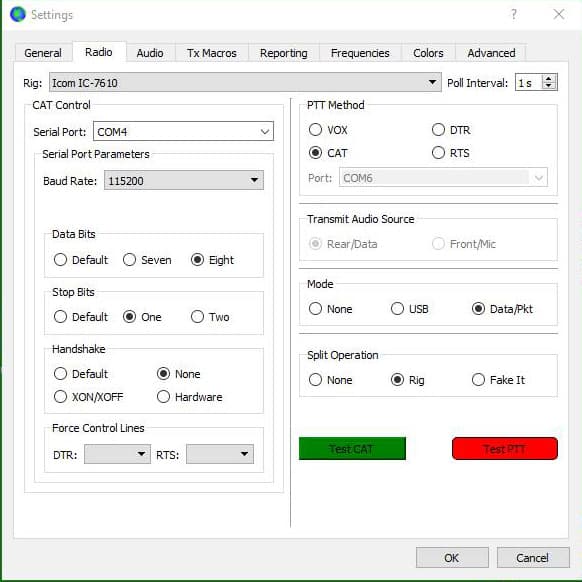The width and height of the screenshot is (582, 582).
Task: Click the green Test CAT button
Action: tap(352, 448)
